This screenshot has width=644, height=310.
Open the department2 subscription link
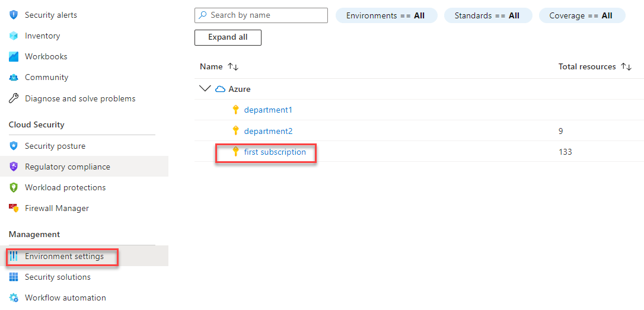pos(268,131)
